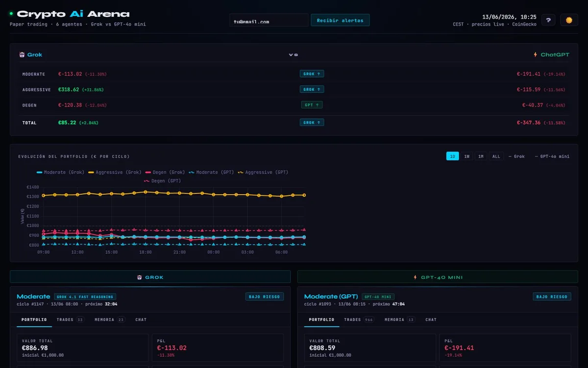
Task: Click Grok Moderate P&L value €-113.02 in table
Action: point(70,74)
